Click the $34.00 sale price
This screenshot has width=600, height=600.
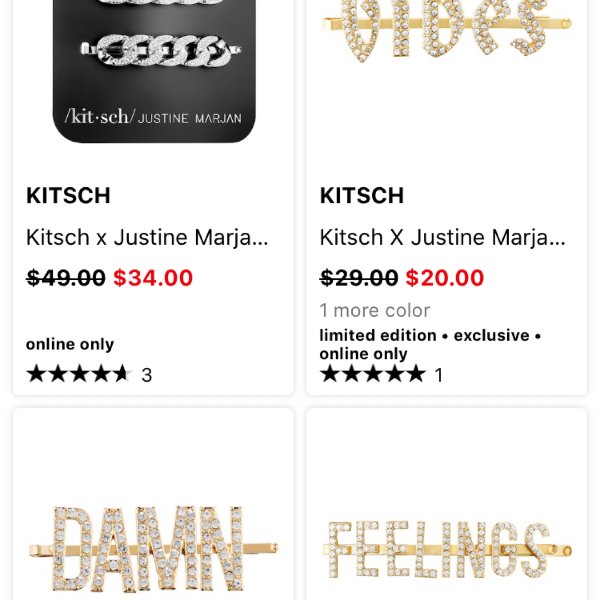153,278
